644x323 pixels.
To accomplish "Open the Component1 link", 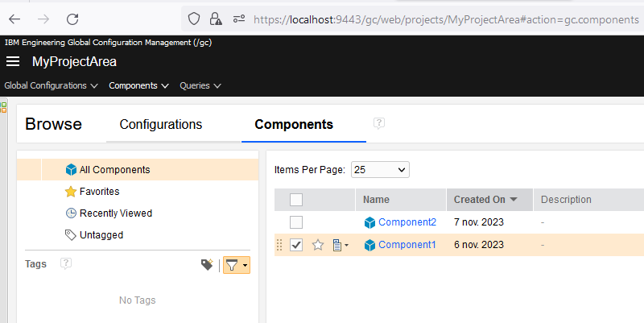I will coord(407,245).
